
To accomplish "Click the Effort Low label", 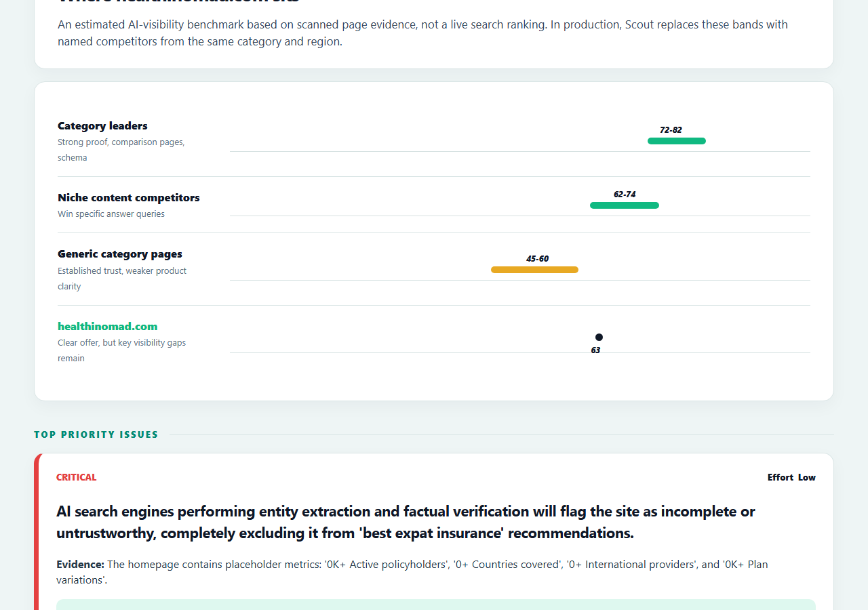I will [x=791, y=477].
